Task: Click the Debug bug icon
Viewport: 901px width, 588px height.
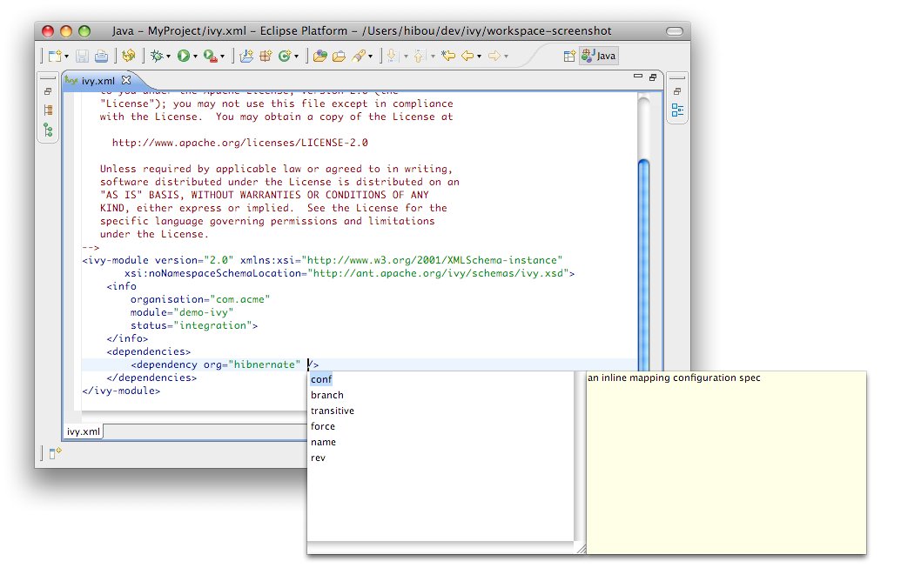Action: pos(156,57)
